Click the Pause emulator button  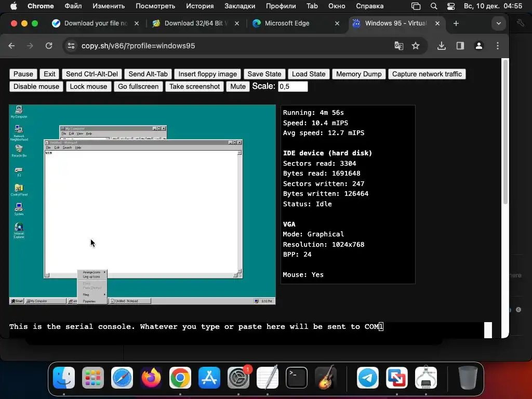[23, 74]
